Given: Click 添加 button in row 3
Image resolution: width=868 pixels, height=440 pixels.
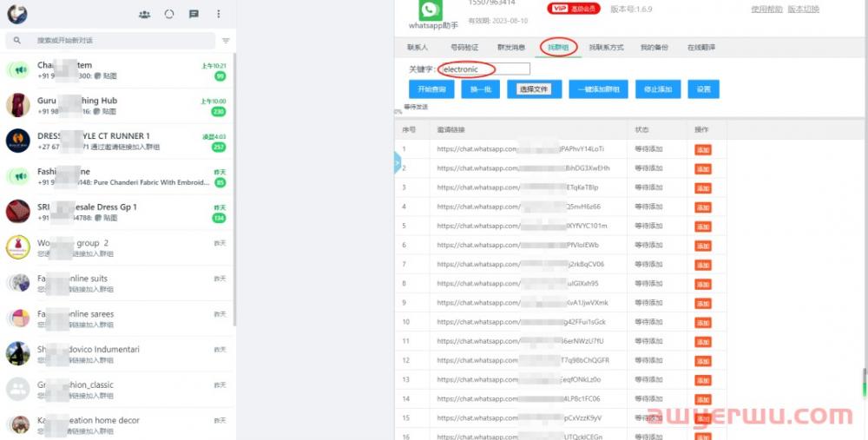Looking at the screenshot, I should point(703,188).
